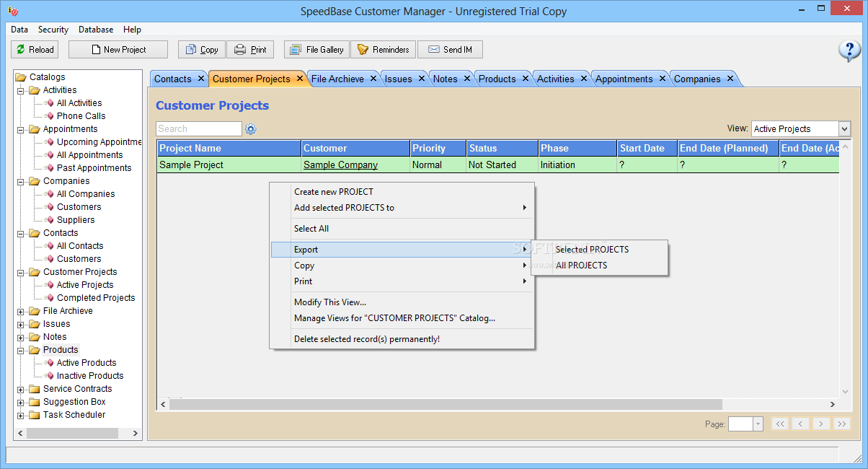Switch to the Contacts tab

(173, 79)
